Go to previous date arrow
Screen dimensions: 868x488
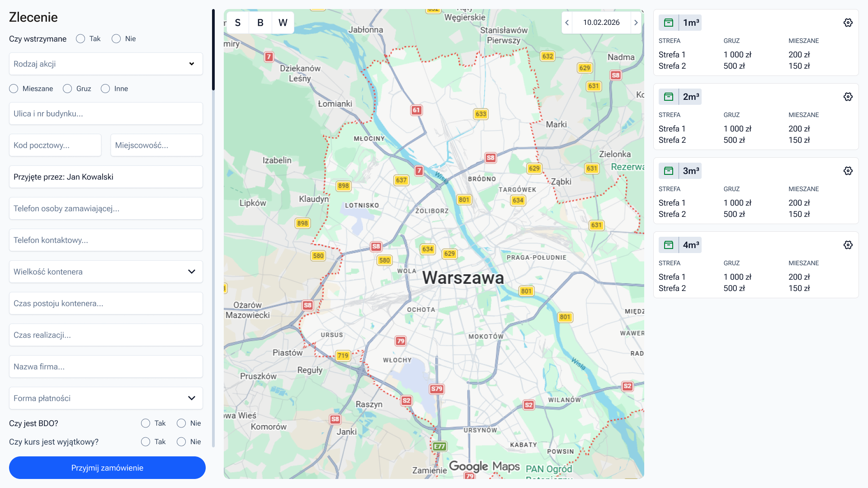(x=567, y=23)
